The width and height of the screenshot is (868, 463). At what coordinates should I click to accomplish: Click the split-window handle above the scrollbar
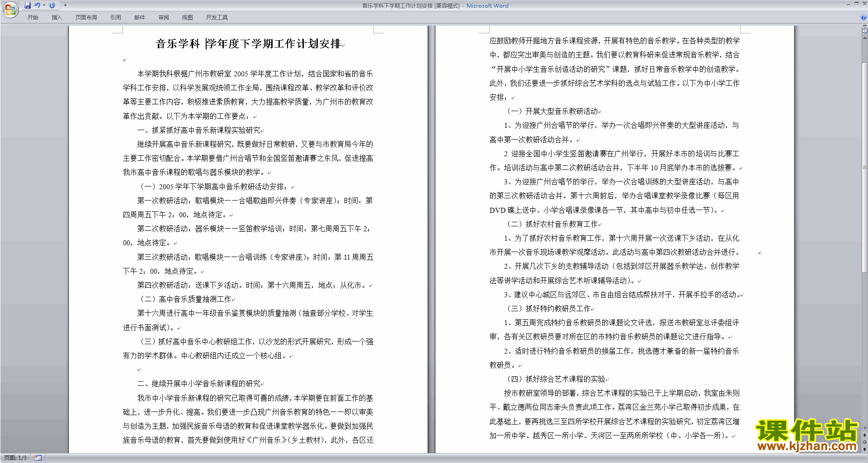click(864, 26)
